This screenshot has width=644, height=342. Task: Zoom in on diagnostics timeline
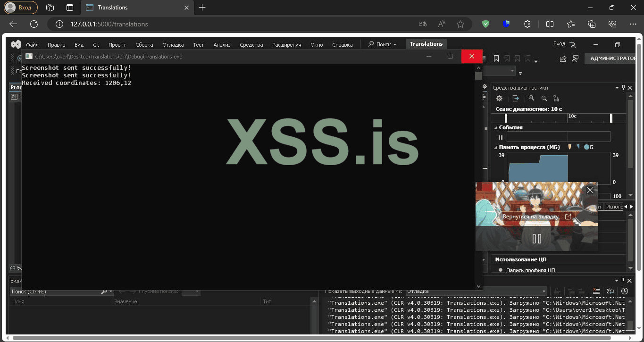532,98
